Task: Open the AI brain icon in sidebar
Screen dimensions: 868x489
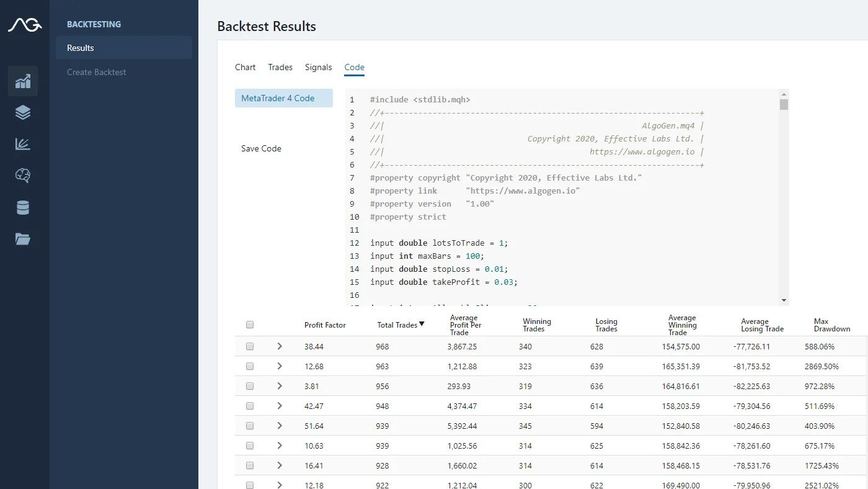Action: [23, 176]
